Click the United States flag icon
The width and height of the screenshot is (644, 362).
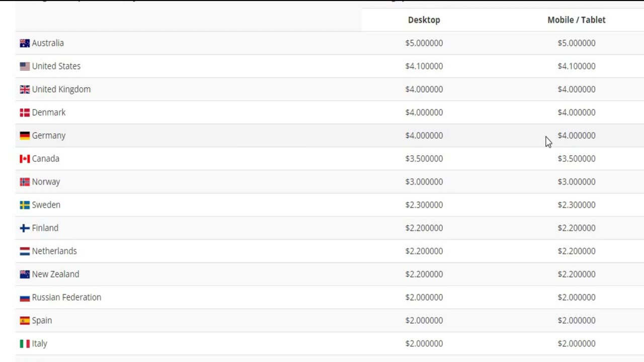pos(25,66)
